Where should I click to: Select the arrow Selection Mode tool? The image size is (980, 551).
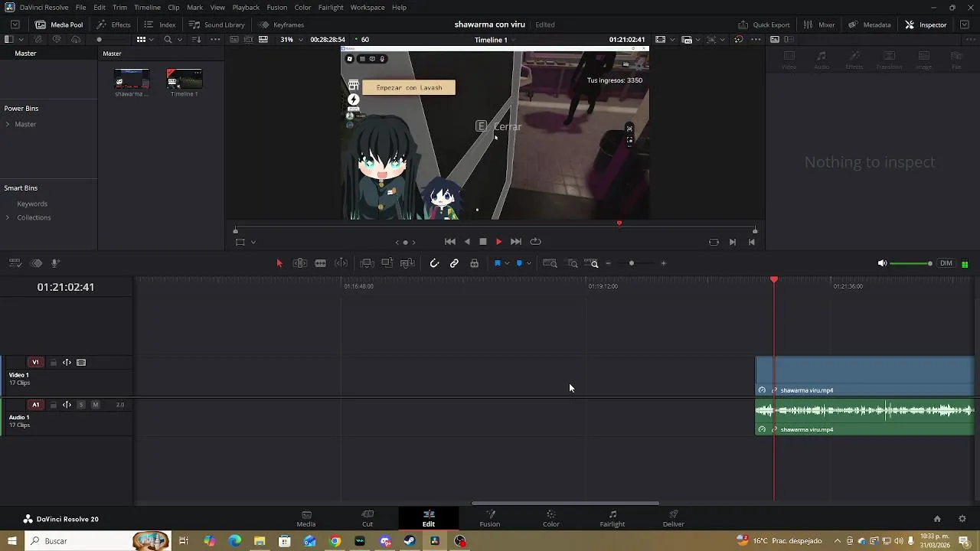[279, 263]
